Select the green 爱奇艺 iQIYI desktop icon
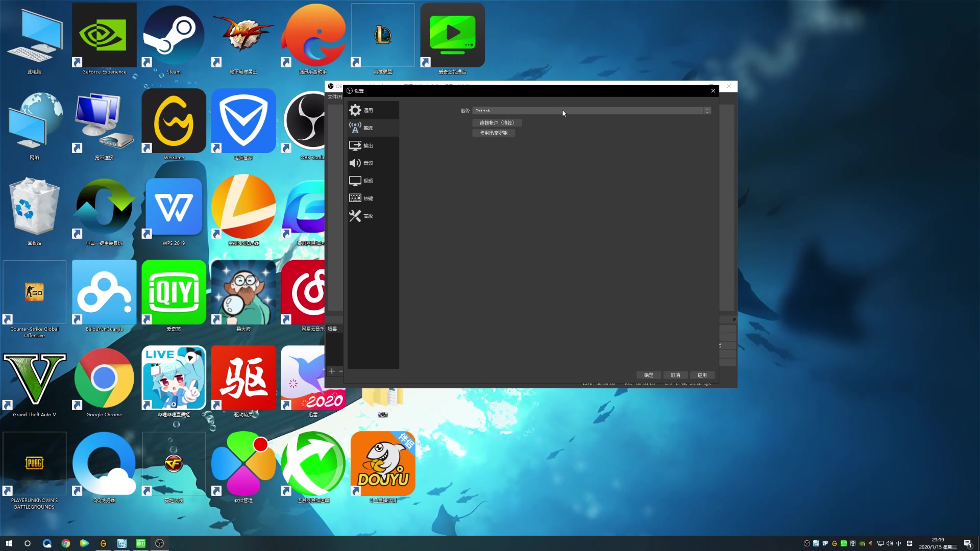This screenshot has width=980, height=551. click(174, 297)
